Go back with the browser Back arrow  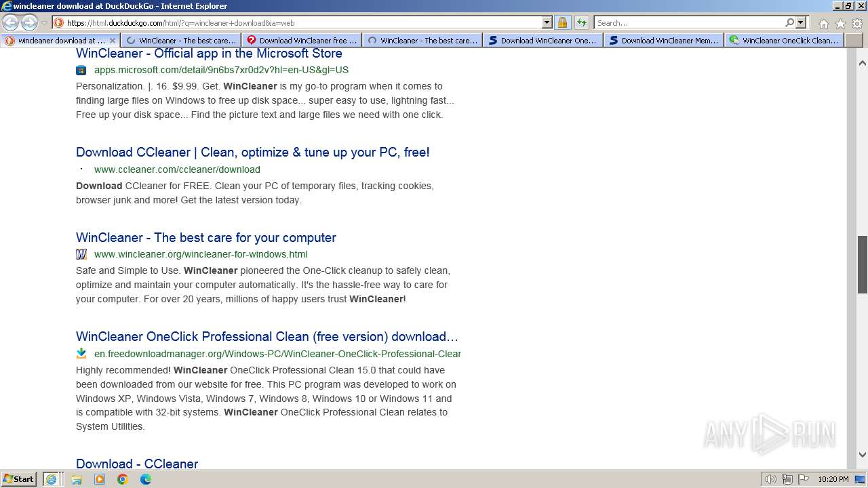click(x=10, y=22)
